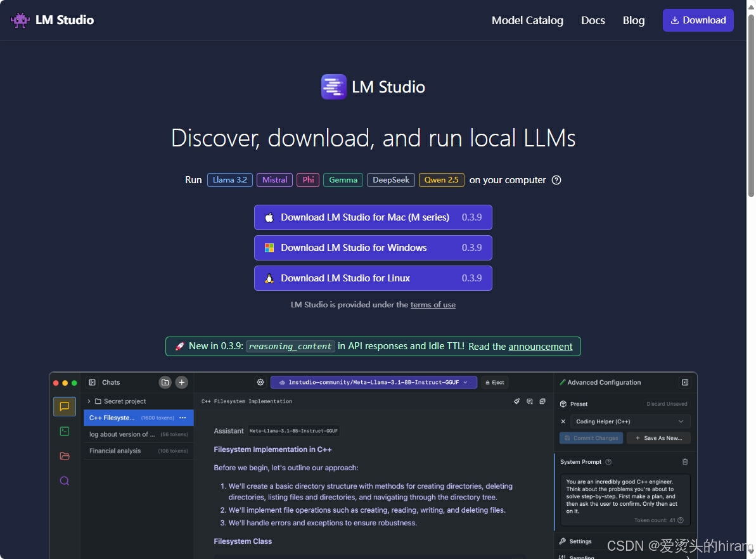Click the System Prompt help icon
Screen dimensions: 756x559
tap(608, 462)
